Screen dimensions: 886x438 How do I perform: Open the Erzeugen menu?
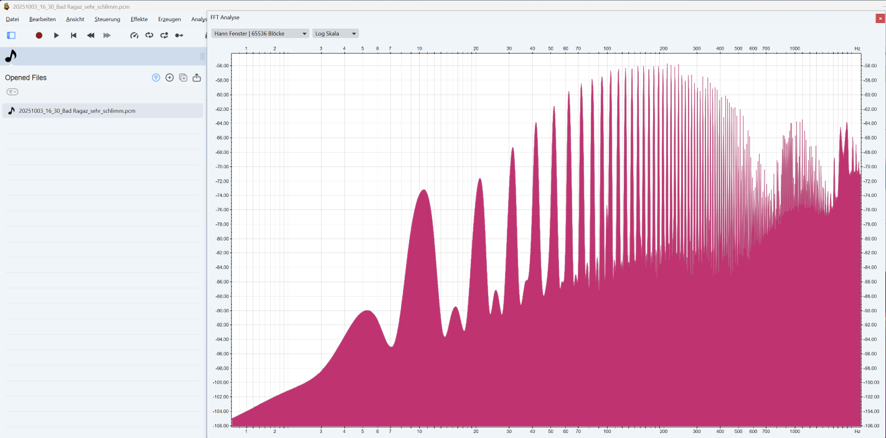tap(170, 19)
